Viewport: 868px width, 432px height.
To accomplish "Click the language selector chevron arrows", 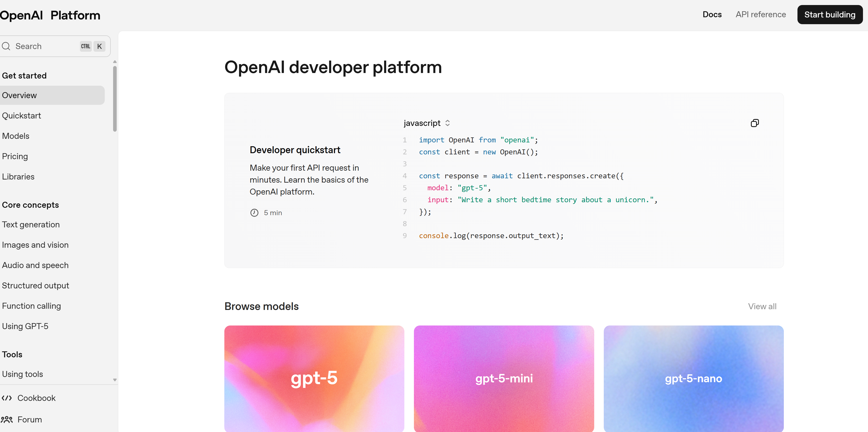I will pyautogui.click(x=447, y=123).
